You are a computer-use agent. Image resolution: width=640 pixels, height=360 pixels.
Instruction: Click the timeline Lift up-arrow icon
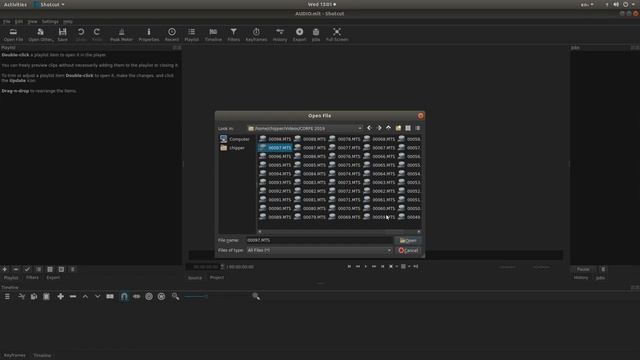[x=85, y=296]
